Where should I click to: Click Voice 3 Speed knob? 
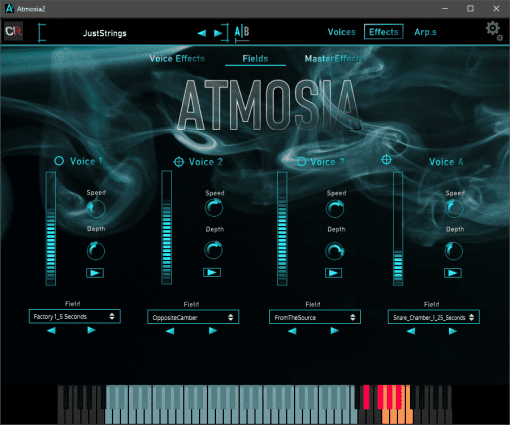[x=335, y=209]
